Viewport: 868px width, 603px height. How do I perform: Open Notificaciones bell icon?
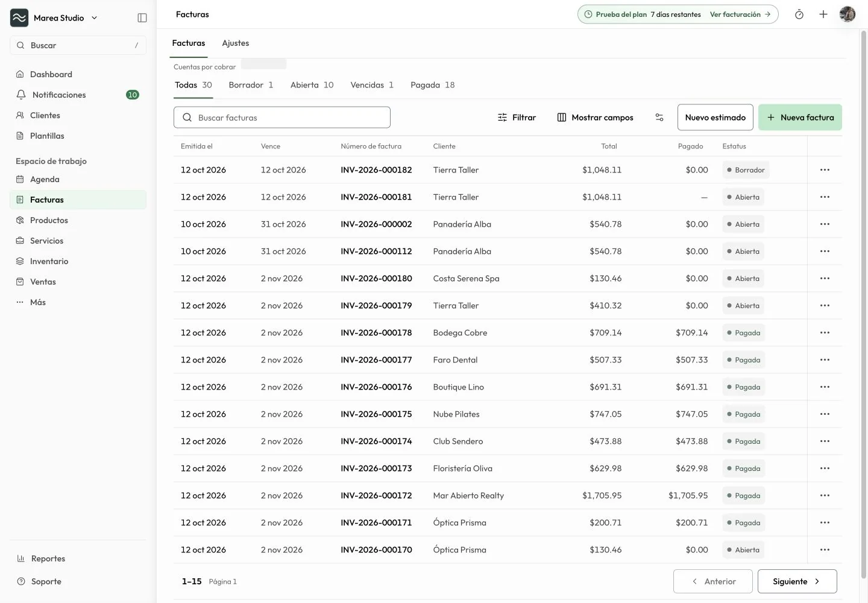[21, 95]
